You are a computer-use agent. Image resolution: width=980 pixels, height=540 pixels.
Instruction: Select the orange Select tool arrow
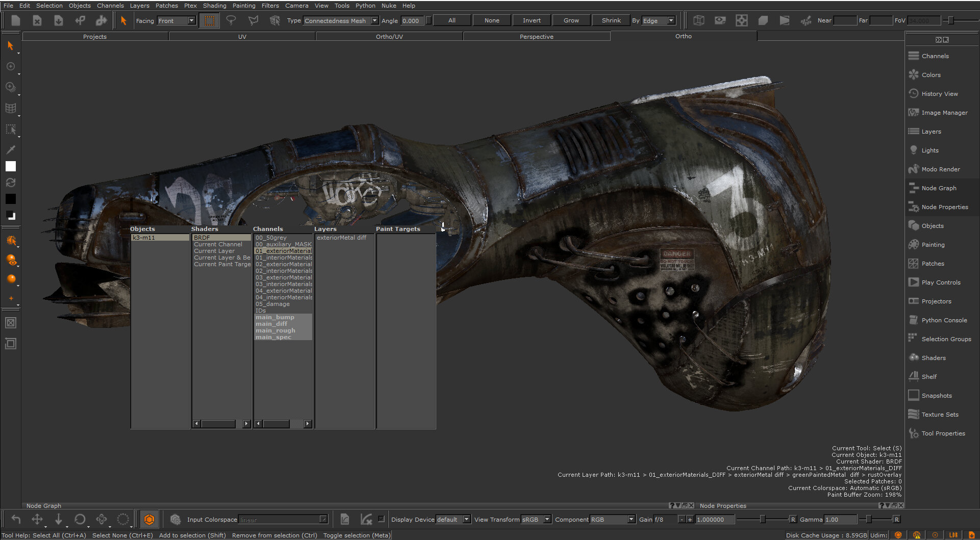pos(123,20)
